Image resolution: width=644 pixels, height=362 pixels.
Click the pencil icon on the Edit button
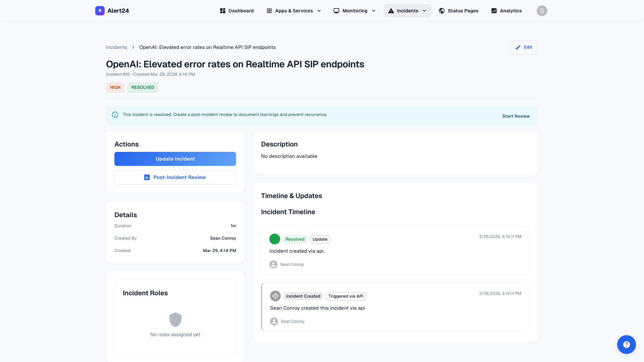coord(518,47)
